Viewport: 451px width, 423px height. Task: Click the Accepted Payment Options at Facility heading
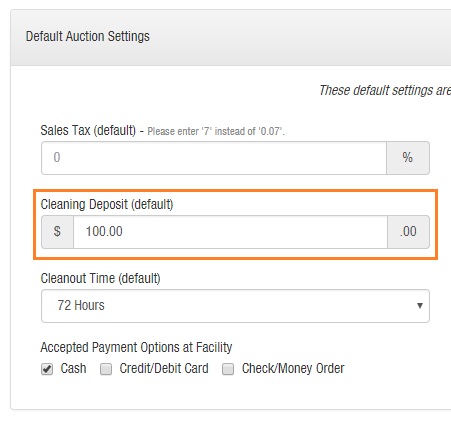coord(136,348)
